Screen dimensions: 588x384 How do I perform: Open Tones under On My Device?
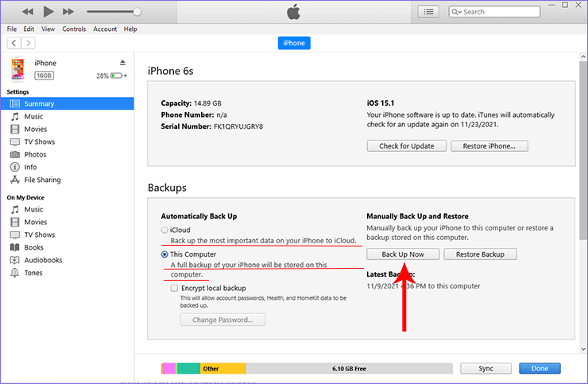(33, 273)
